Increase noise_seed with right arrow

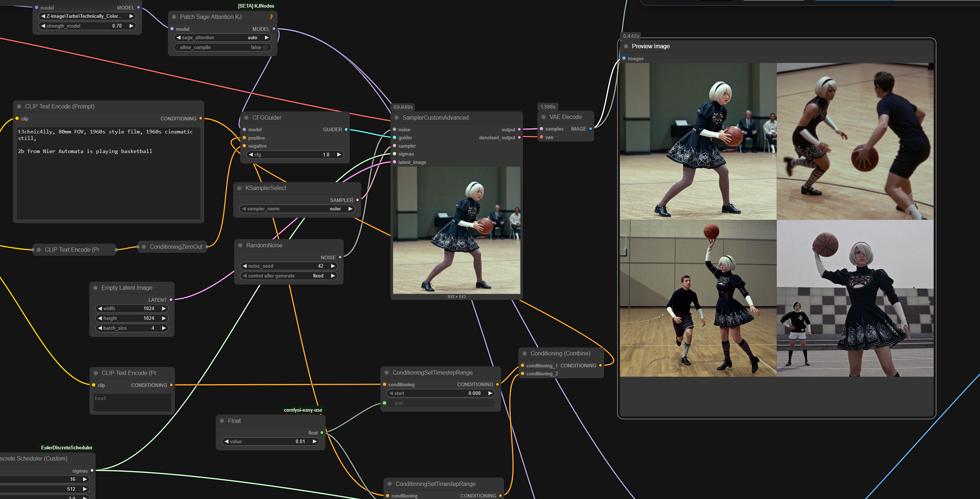point(333,266)
